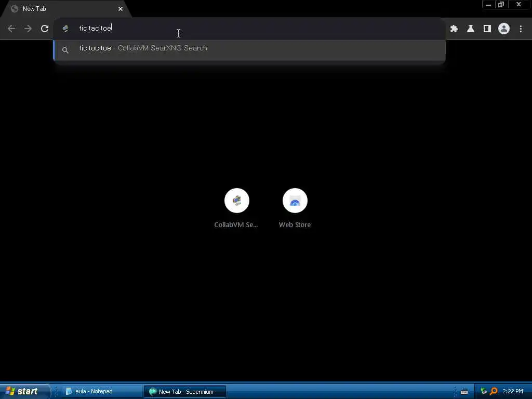The width and height of the screenshot is (532, 399).
Task: Open the CollabVM Se... shortcut tile
Action: [x=236, y=201]
